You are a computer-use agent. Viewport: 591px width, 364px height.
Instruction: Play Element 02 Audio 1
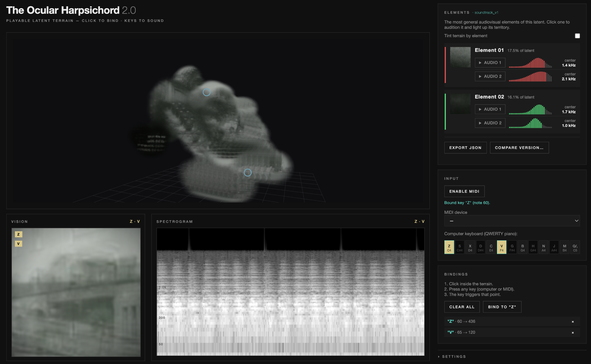click(x=490, y=109)
